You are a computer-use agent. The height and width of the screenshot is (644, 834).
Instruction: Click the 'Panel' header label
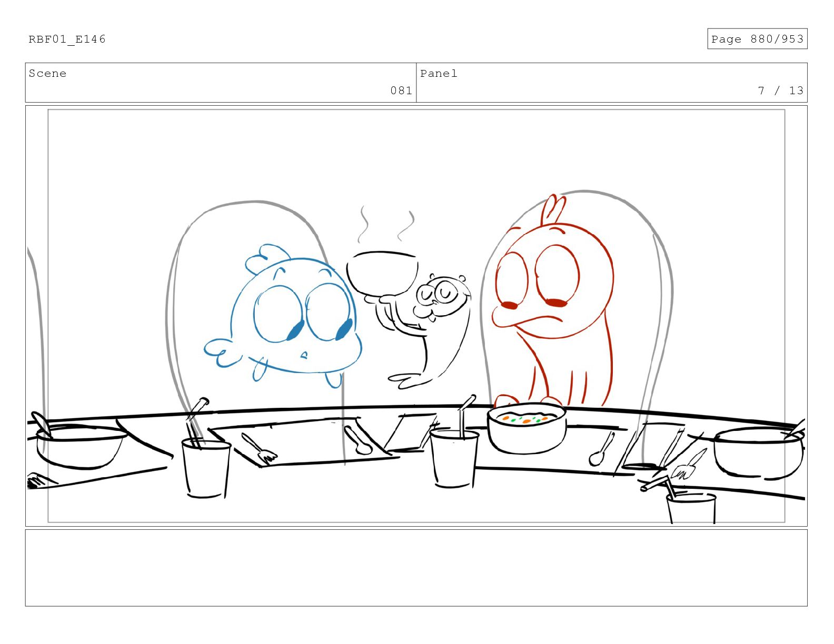(x=439, y=73)
